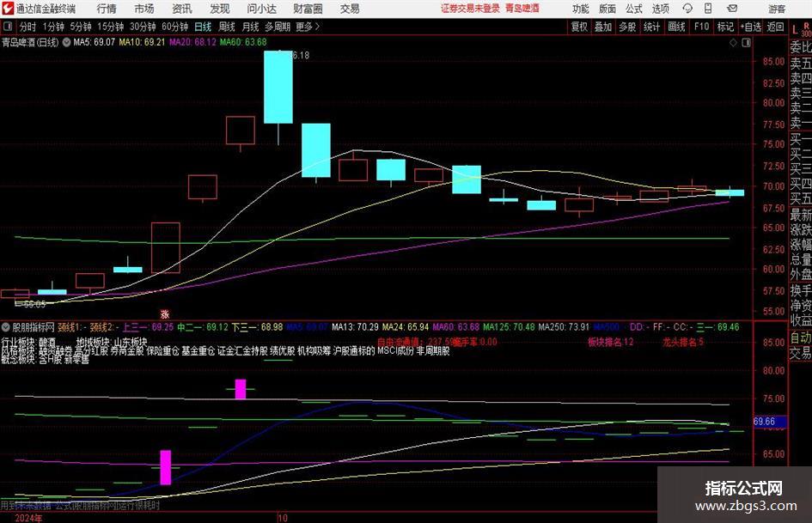Select the 日线 daily period tab
Image resolution: width=812 pixels, height=523 pixels.
tap(203, 27)
